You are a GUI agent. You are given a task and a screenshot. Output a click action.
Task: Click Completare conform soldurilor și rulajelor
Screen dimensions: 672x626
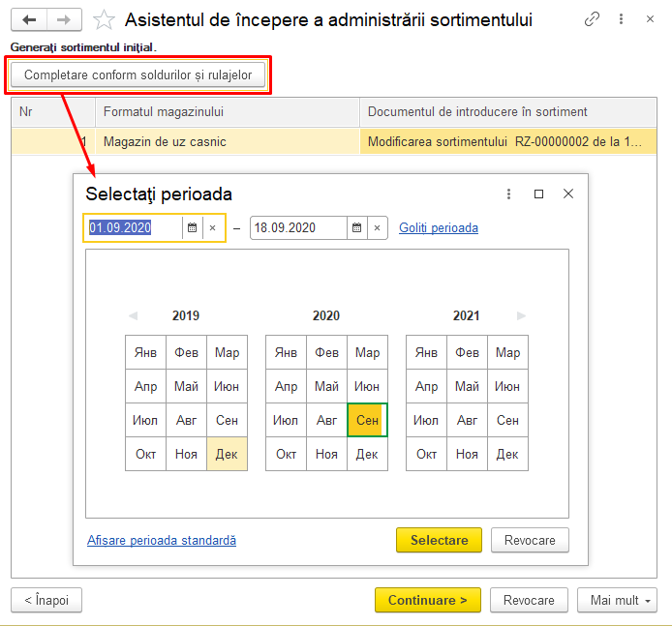(x=137, y=75)
